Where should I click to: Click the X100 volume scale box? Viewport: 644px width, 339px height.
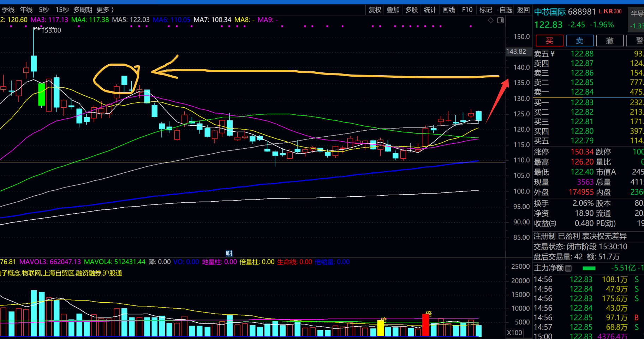[514, 333]
